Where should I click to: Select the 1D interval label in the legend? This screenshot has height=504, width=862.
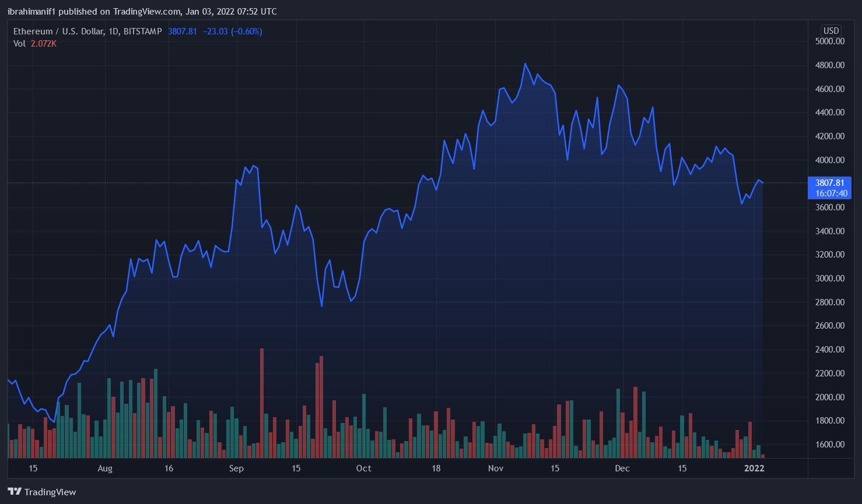pyautogui.click(x=114, y=31)
